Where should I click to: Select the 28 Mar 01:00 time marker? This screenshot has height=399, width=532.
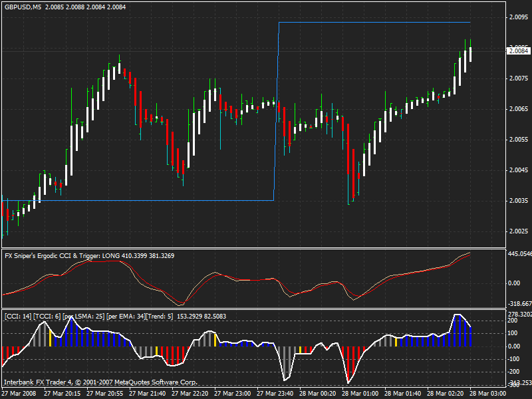(x=360, y=394)
